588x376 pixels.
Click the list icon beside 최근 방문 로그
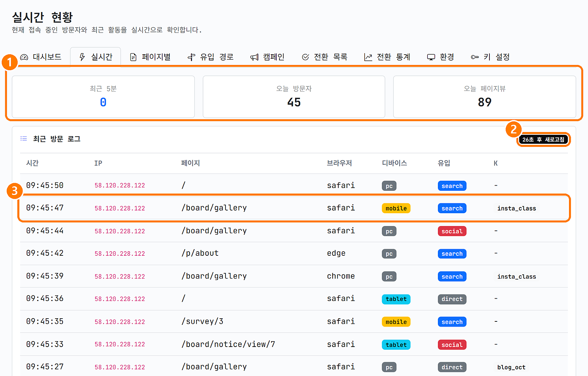tap(24, 139)
